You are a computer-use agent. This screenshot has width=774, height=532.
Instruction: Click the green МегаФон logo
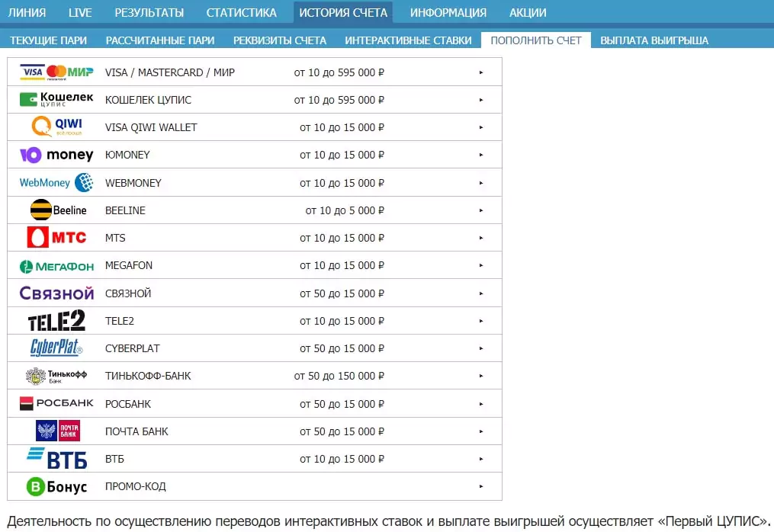(56, 267)
